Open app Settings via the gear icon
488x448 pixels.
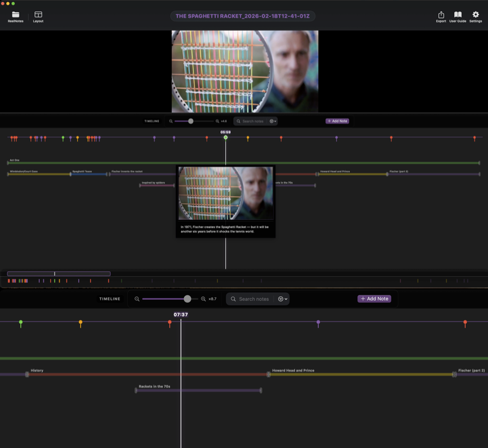click(475, 15)
